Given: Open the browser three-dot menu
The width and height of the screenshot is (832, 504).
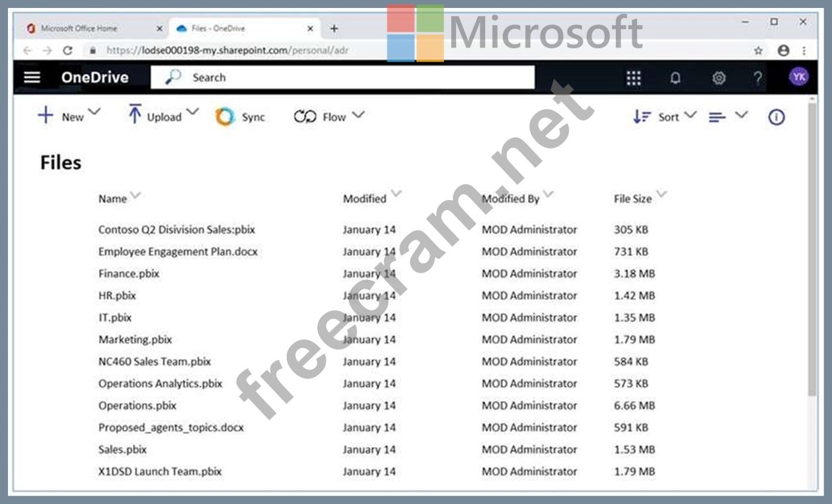Looking at the screenshot, I should pyautogui.click(x=804, y=50).
